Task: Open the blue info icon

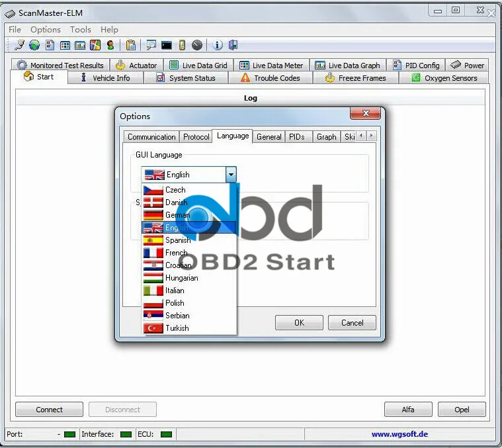Action: tap(218, 45)
